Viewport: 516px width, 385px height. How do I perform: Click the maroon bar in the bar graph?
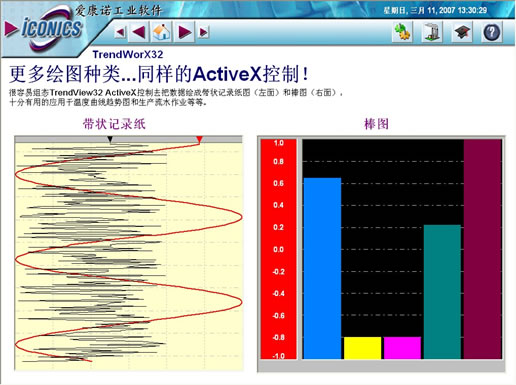[483, 249]
